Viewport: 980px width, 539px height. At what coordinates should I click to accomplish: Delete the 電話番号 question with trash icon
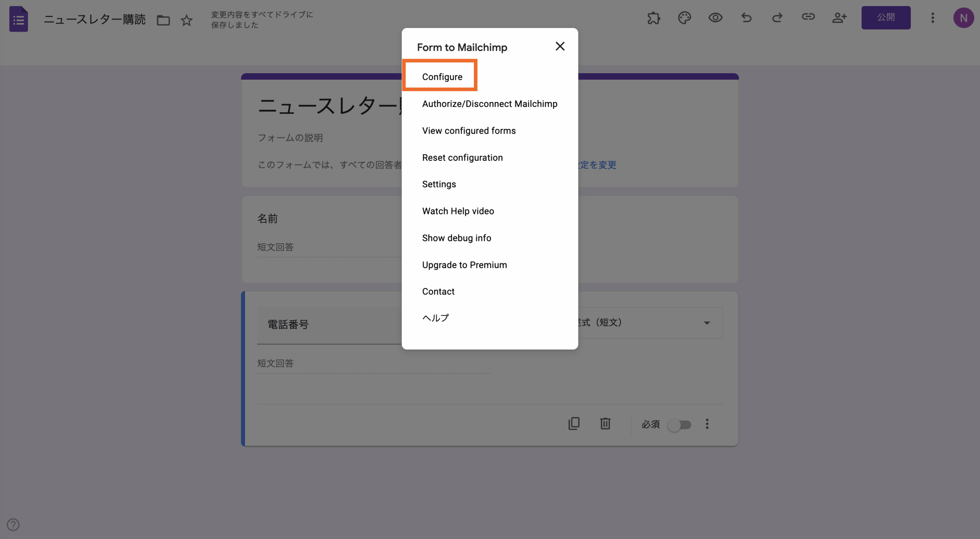[605, 424]
